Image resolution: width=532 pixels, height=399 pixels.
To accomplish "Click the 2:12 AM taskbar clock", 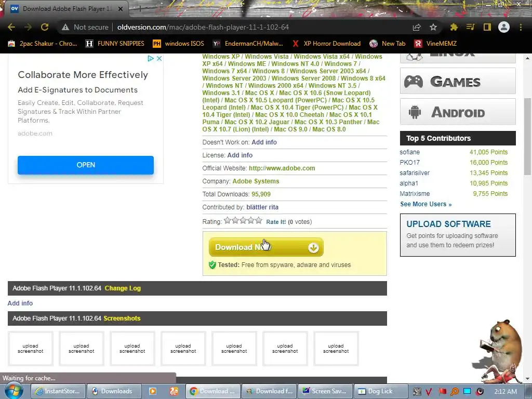I will (506, 392).
